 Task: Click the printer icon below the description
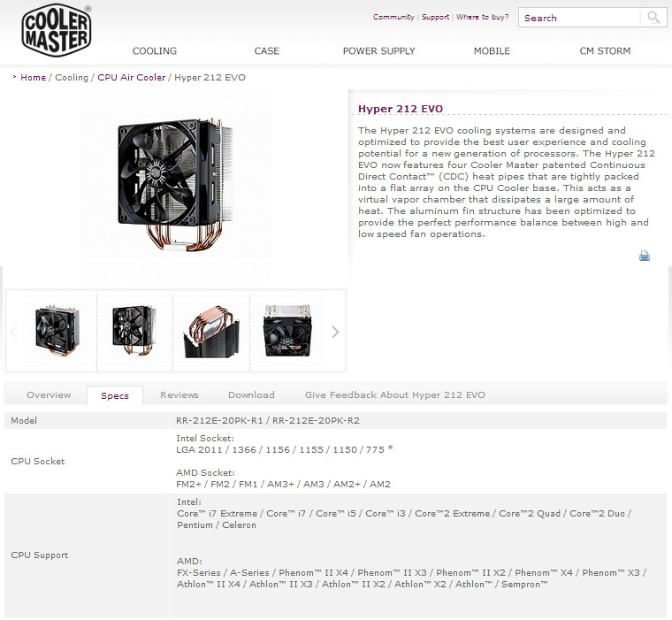644,256
